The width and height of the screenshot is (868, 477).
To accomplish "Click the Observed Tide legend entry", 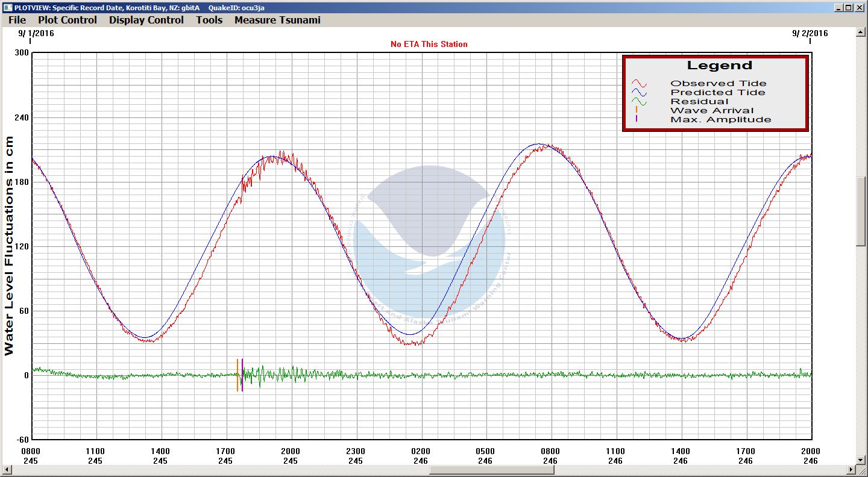I will pyautogui.click(x=719, y=84).
